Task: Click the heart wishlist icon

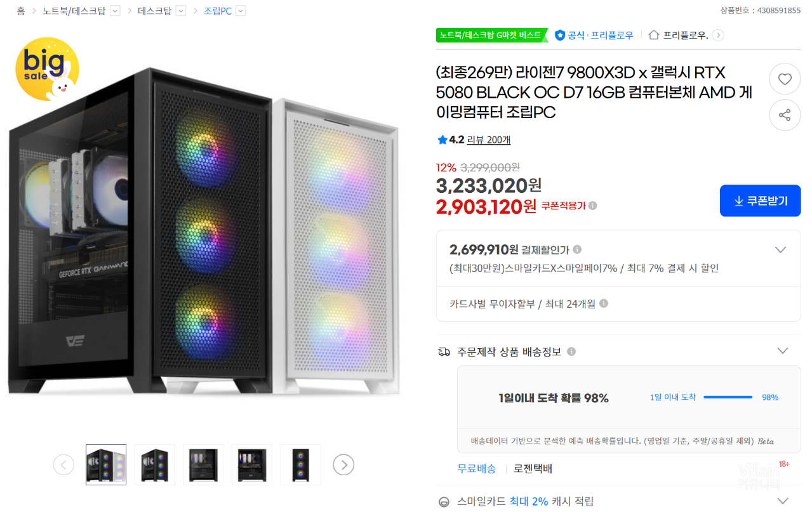Action: coord(785,79)
